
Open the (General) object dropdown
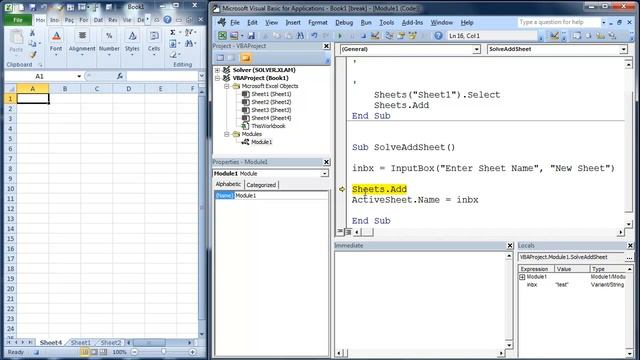pyautogui.click(x=476, y=49)
